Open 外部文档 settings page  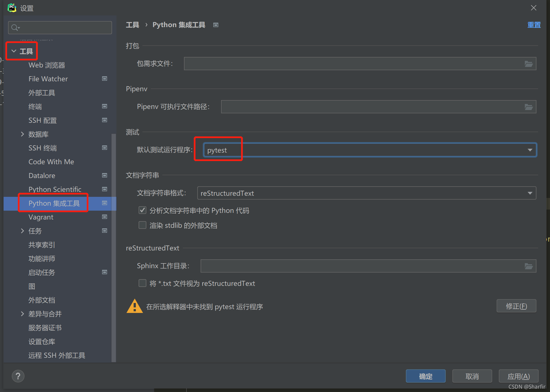[x=42, y=300]
